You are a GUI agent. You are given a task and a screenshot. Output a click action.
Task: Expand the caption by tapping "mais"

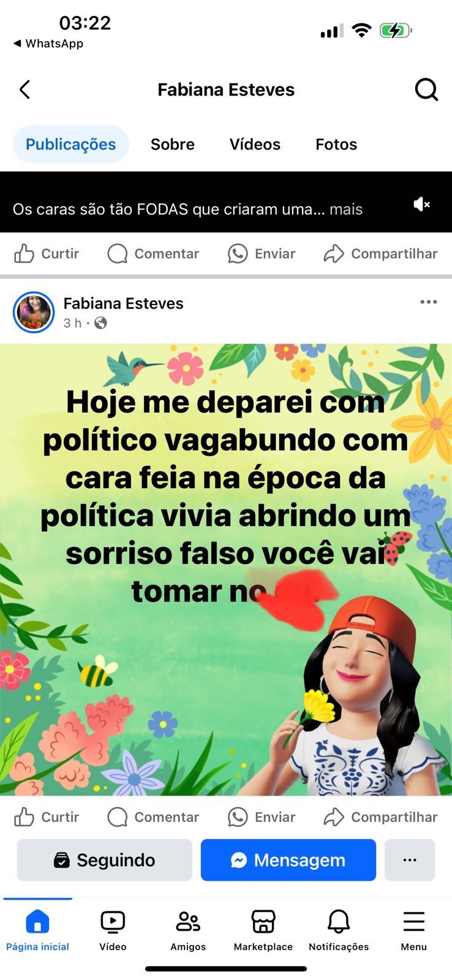tap(346, 209)
